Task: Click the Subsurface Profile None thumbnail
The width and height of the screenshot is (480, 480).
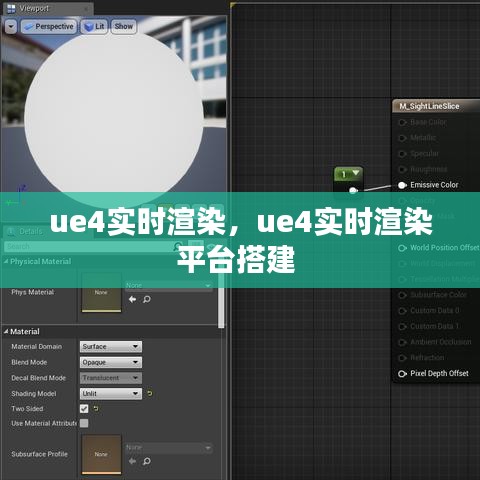Action: 101,454
